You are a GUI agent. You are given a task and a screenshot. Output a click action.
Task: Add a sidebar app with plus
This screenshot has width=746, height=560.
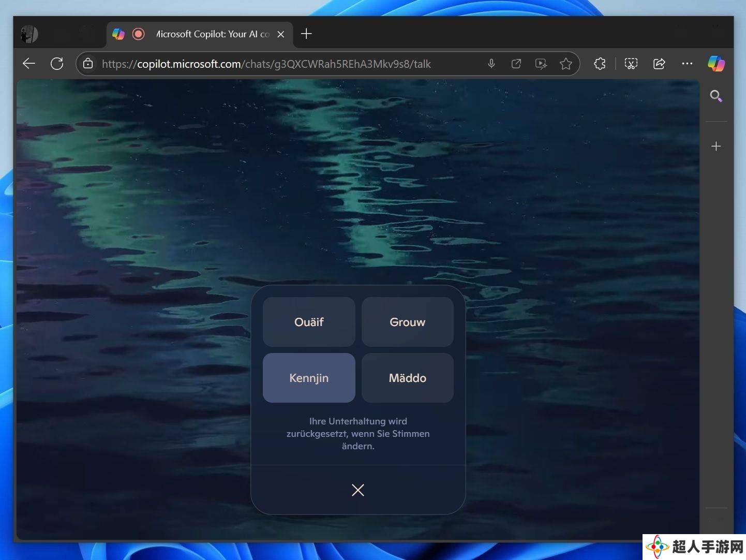(x=716, y=146)
